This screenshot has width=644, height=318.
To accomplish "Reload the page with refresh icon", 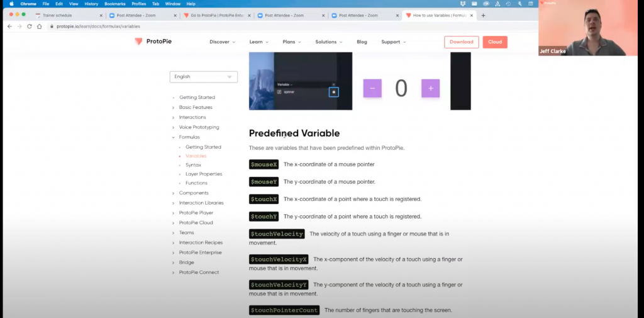I will (x=30, y=26).
